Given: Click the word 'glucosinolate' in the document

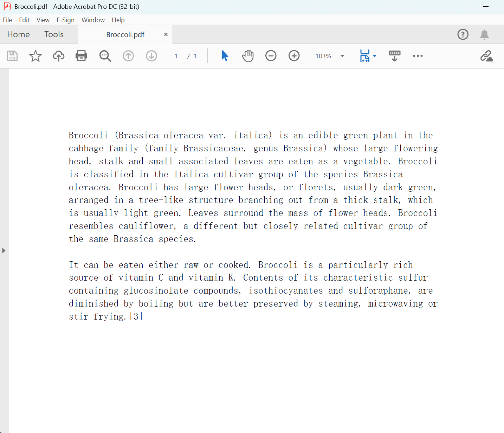Looking at the screenshot, I should pyautogui.click(x=156, y=291).
